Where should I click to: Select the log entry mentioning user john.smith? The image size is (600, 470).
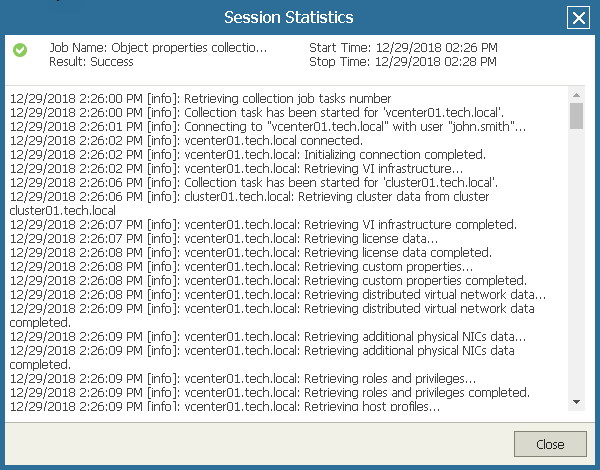(x=268, y=127)
